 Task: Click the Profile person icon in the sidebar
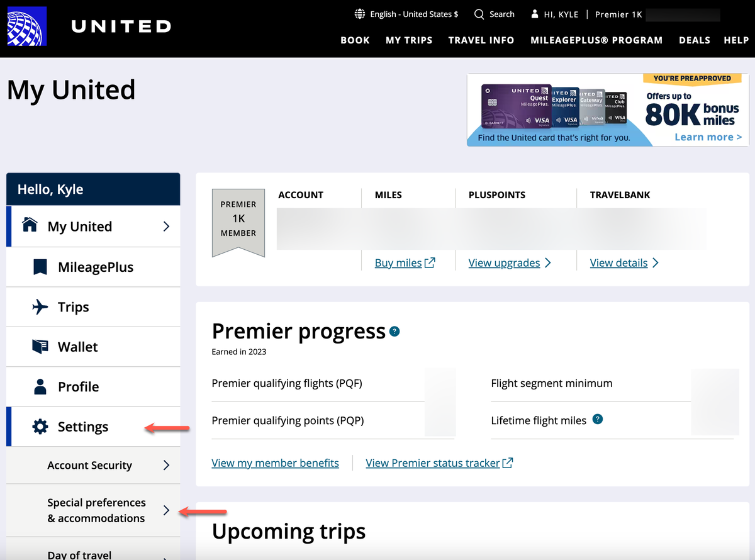40,386
